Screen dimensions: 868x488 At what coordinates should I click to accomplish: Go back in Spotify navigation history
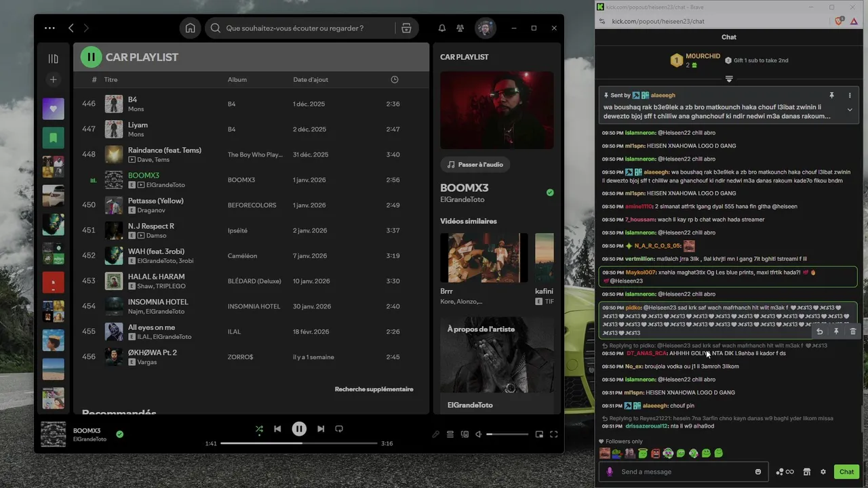coord(71,28)
